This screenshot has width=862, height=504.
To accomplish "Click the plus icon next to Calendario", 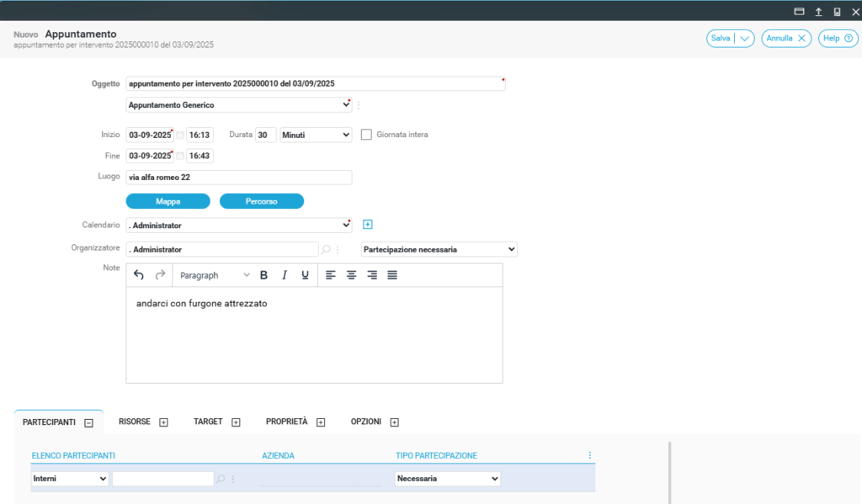I will click(x=367, y=225).
